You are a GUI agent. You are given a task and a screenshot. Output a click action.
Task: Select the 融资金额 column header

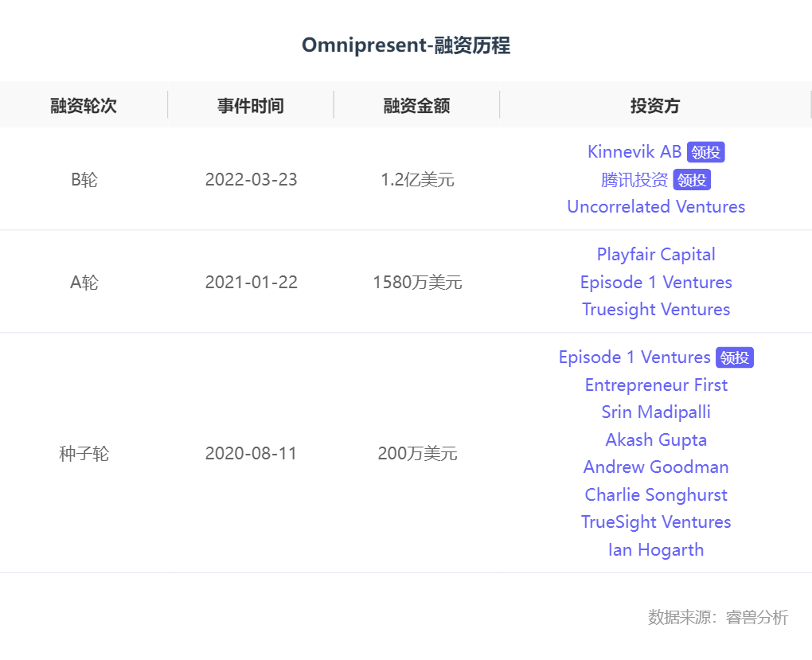coord(417,106)
